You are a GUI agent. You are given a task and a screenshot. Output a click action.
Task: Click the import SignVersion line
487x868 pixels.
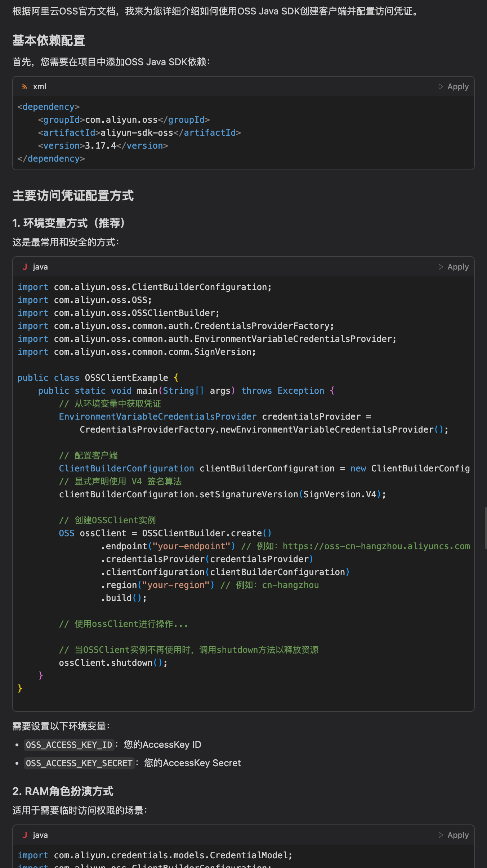(x=137, y=352)
